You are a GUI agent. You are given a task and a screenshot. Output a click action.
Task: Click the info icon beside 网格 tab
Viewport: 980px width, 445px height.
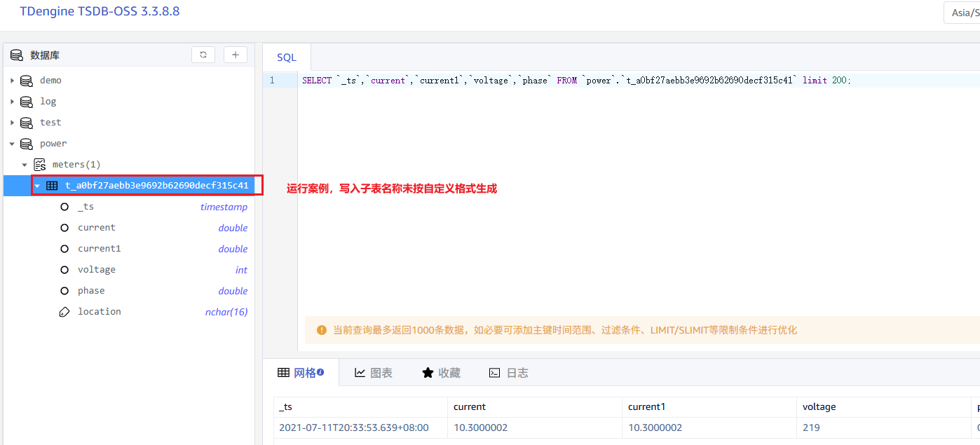320,373
